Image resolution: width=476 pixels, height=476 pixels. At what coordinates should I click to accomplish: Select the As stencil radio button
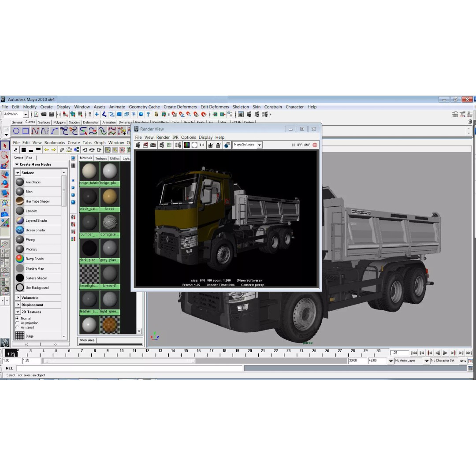click(17, 327)
